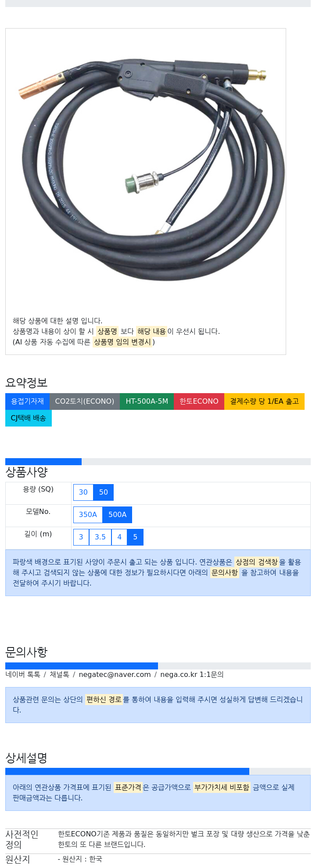Open the 네이버 톡톡 inquiry link
Viewport: 316px width, 868px height.
23,674
